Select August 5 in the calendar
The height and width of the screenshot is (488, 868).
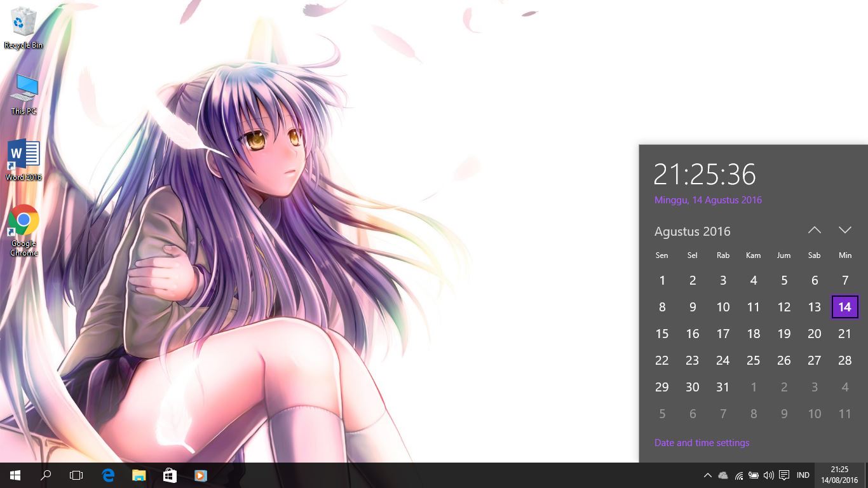click(784, 280)
